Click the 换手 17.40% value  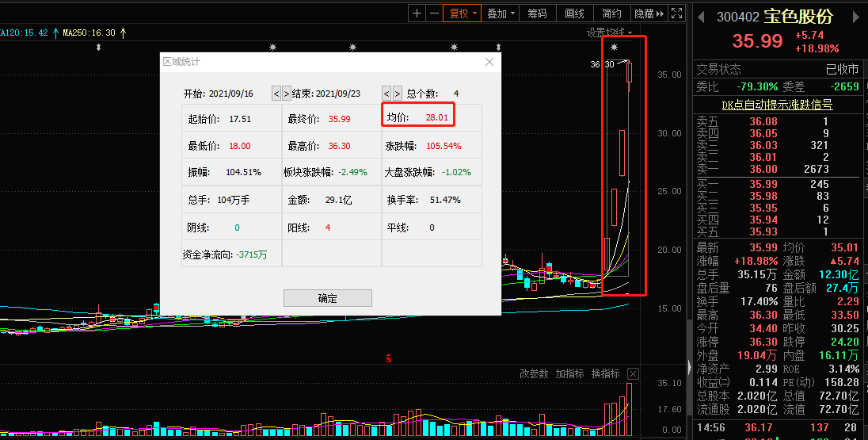pyautogui.click(x=759, y=302)
